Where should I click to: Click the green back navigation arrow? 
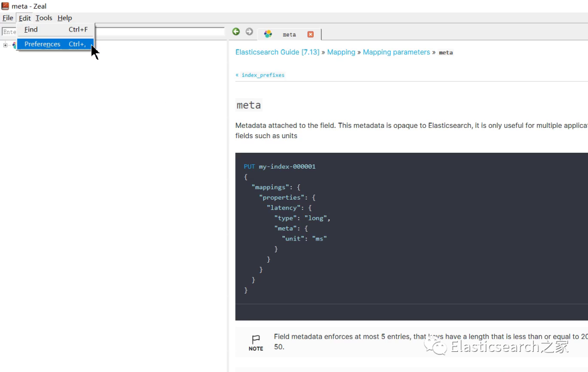point(236,32)
